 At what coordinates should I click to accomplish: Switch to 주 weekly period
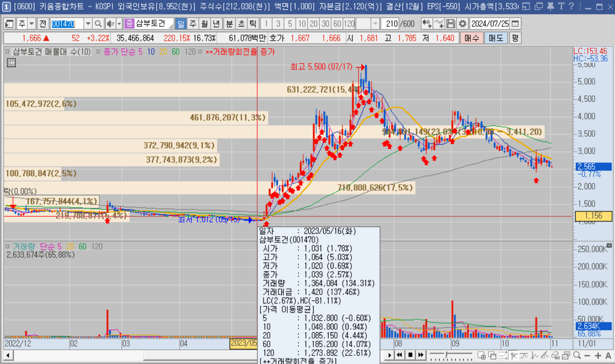192,24
